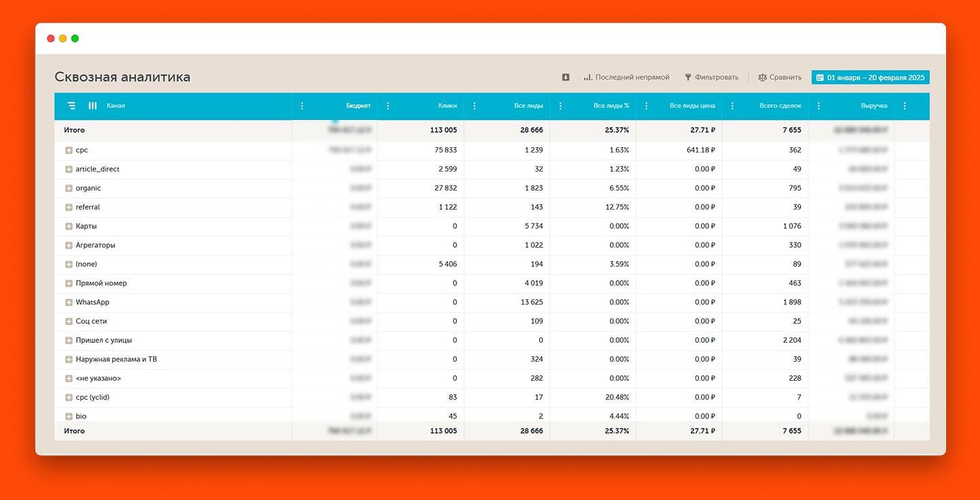The width and height of the screenshot is (980, 500).
Task: Expand the Прямой номер row
Action: pos(69,283)
